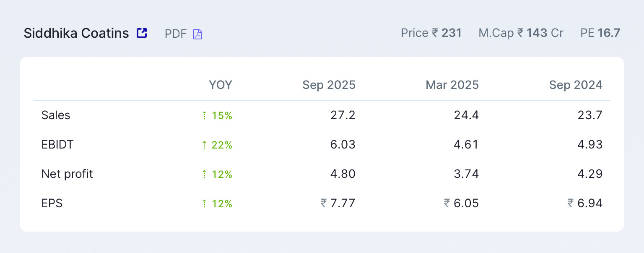Screen dimensions: 644x253
Task: Click the rupee symbol next to Price
Action: click(x=435, y=33)
